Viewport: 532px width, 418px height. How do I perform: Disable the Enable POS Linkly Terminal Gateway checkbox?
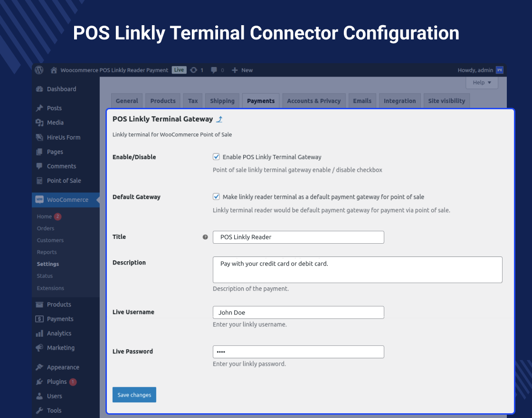pyautogui.click(x=216, y=156)
